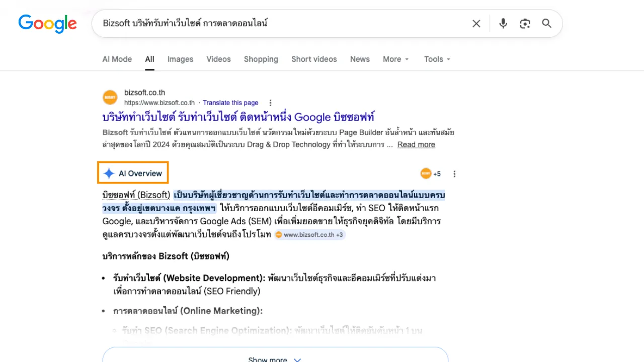Click Read more in result snippet
644x362 pixels.
pos(416,145)
